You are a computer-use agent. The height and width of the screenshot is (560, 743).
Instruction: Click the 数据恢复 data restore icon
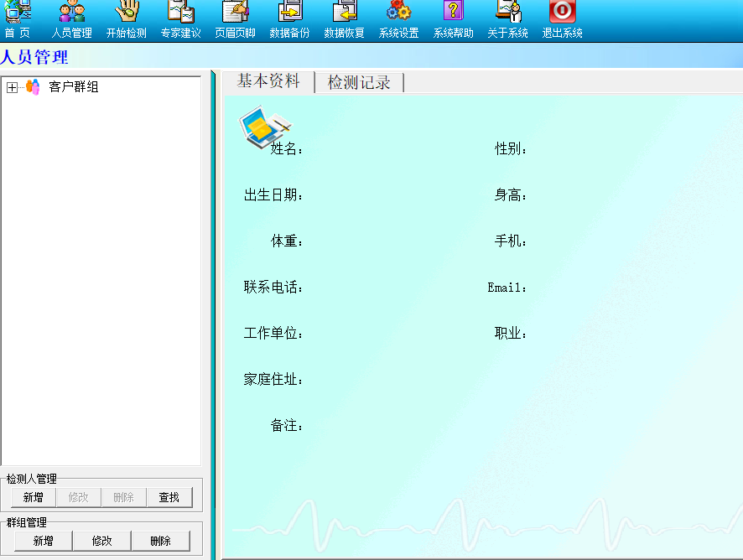344,13
